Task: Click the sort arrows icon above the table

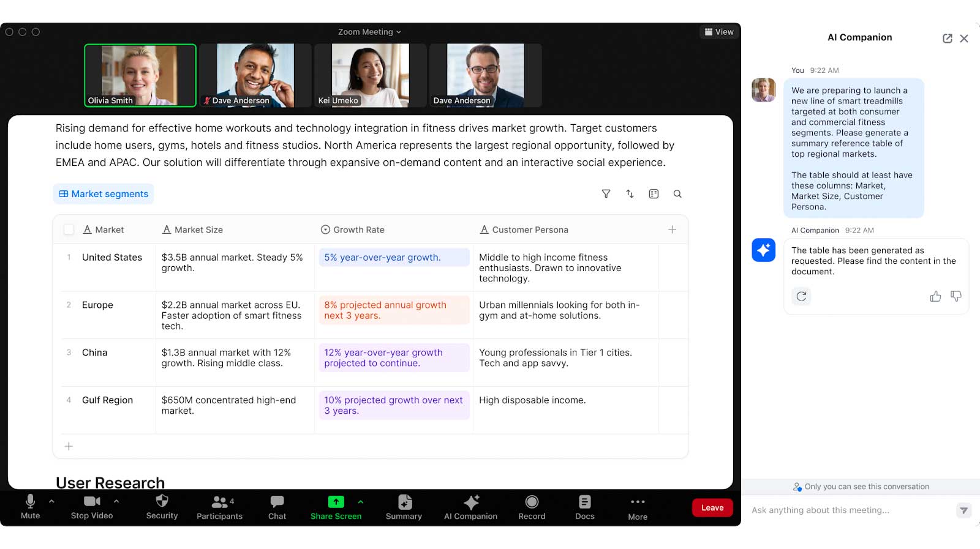Action: click(630, 194)
